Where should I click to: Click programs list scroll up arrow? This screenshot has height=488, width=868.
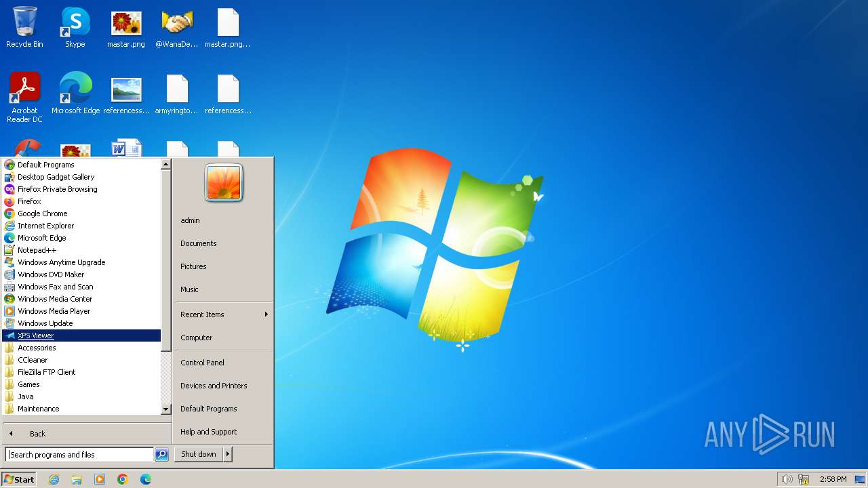point(165,164)
